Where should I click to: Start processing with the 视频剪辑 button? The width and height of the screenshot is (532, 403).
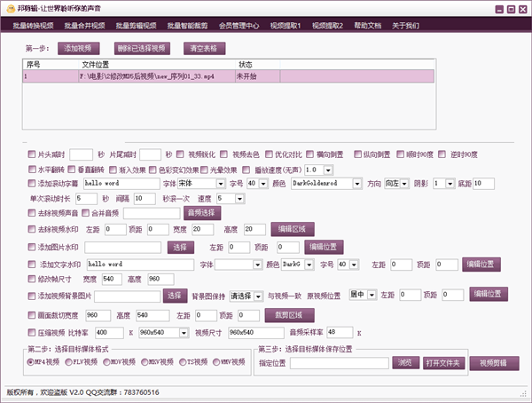pyautogui.click(x=493, y=362)
